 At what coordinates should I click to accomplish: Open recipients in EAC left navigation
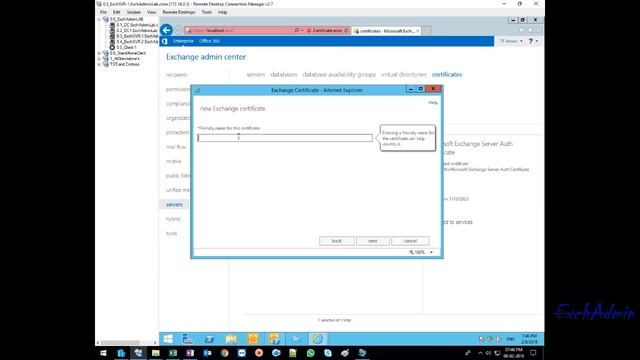pyautogui.click(x=176, y=75)
